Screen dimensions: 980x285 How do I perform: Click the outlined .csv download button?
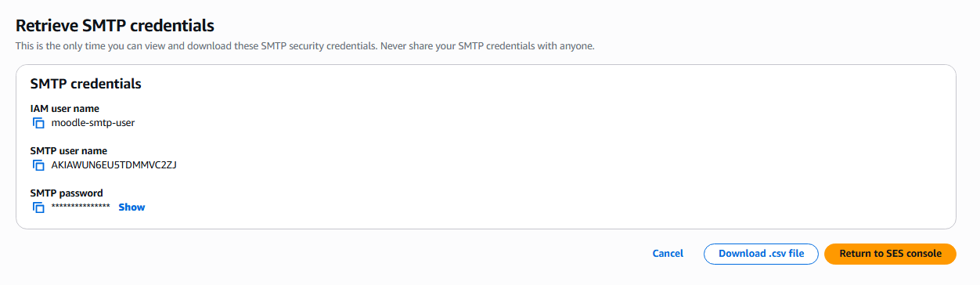pyautogui.click(x=761, y=254)
